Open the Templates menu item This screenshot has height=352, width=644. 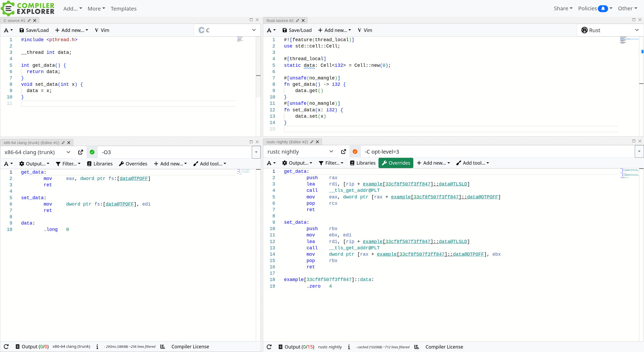124,9
